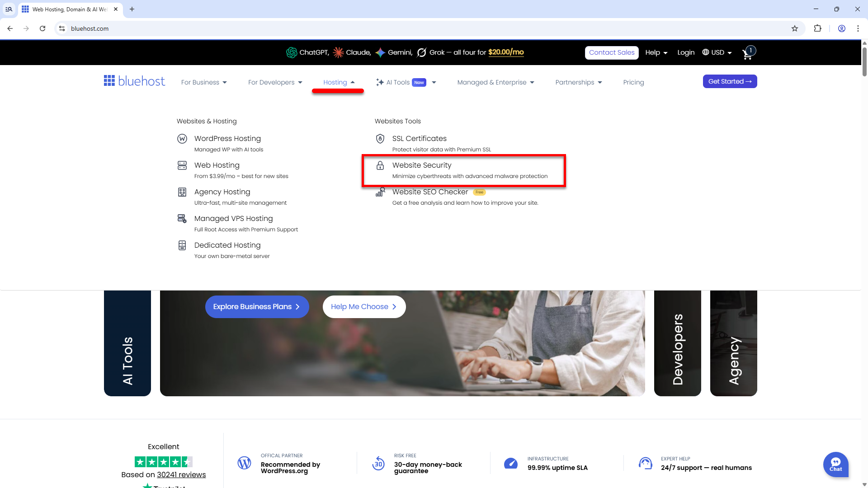Open the browser profile icon

point(842,28)
